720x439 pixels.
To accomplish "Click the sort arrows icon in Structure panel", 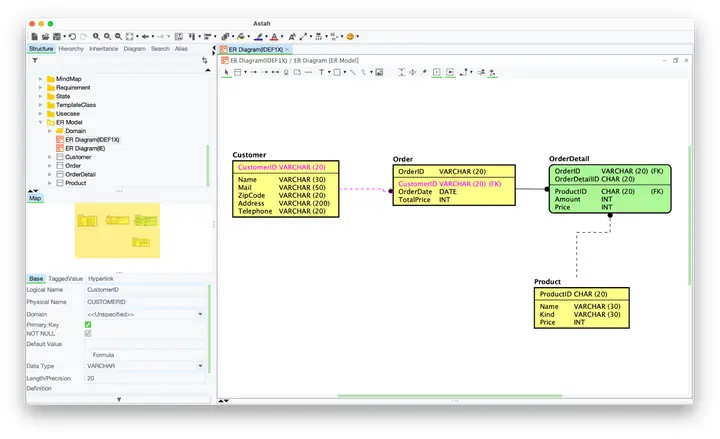I will [x=204, y=60].
